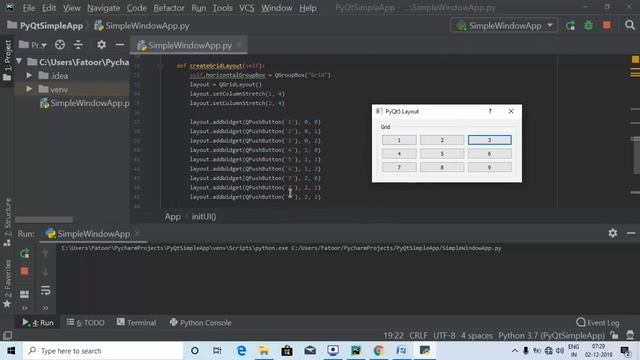Open the Tools menu
Image resolution: width=640 pixels, height=360 pixels.
pos(222,8)
